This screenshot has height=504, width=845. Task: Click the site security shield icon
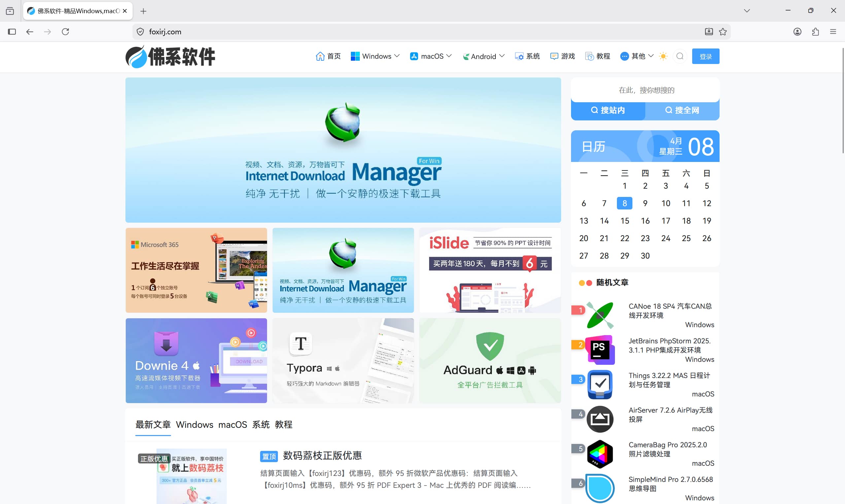pos(140,32)
